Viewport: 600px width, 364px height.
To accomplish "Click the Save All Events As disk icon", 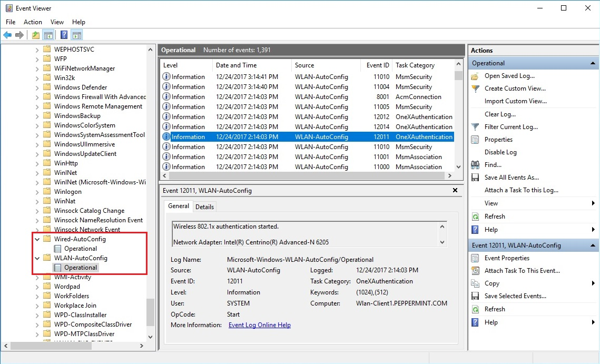I will tap(475, 178).
